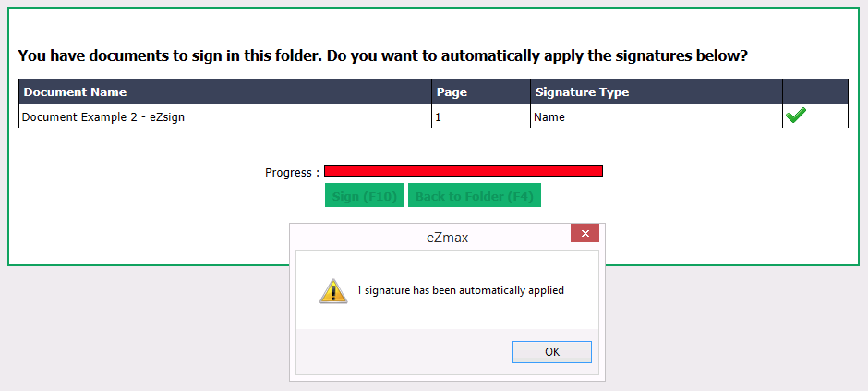Click the Progress label

pyautogui.click(x=292, y=172)
